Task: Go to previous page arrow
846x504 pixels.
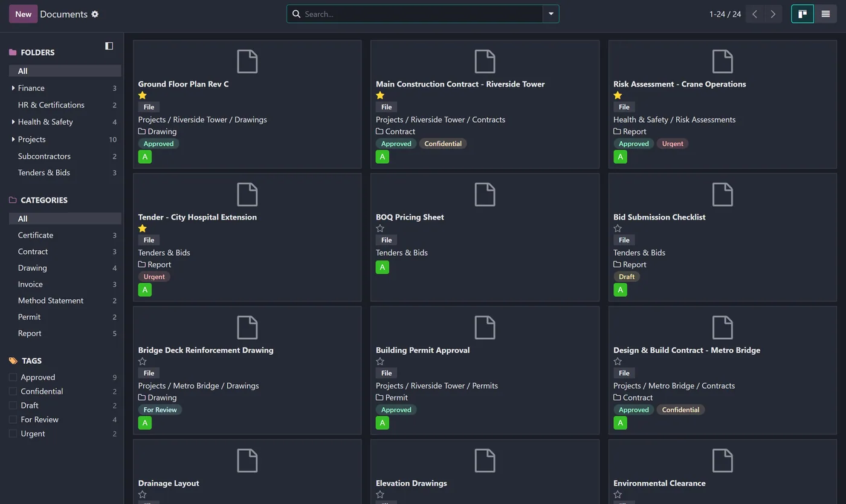Action: (755, 14)
